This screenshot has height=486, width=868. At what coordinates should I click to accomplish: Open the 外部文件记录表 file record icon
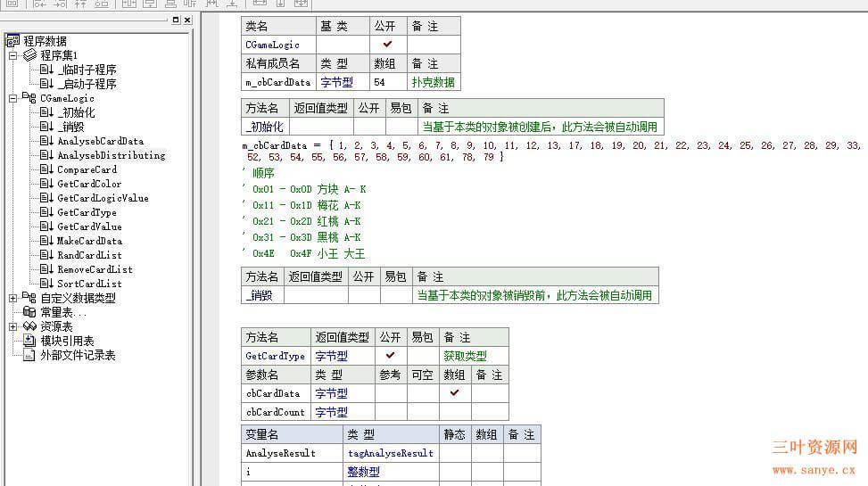coord(29,355)
